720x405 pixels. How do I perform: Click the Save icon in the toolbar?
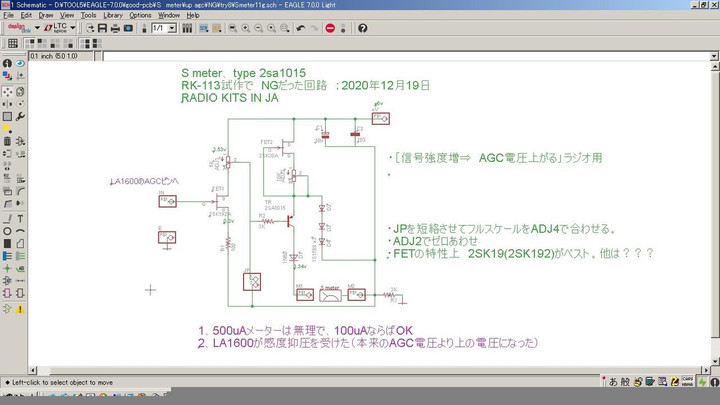coord(102,28)
